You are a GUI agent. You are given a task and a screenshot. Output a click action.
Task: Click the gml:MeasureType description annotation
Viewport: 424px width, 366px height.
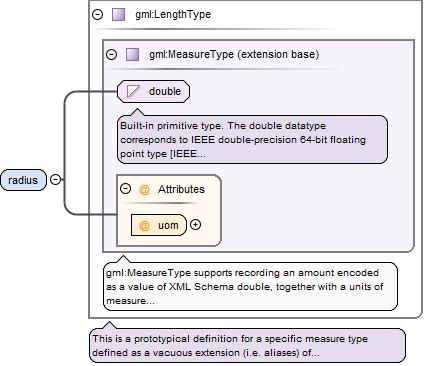250,287
